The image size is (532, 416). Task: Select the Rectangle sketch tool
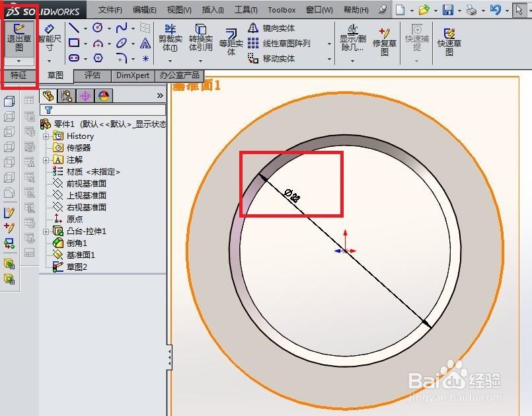point(74,43)
